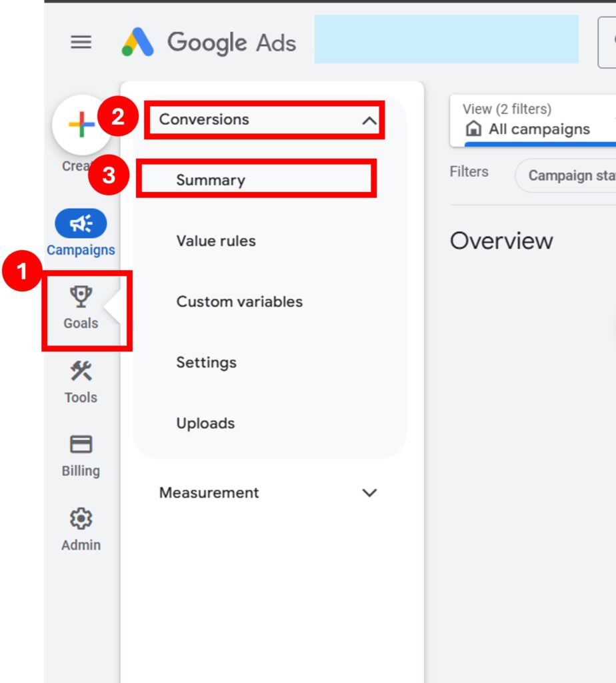Open the Goals trophy section

(x=81, y=307)
